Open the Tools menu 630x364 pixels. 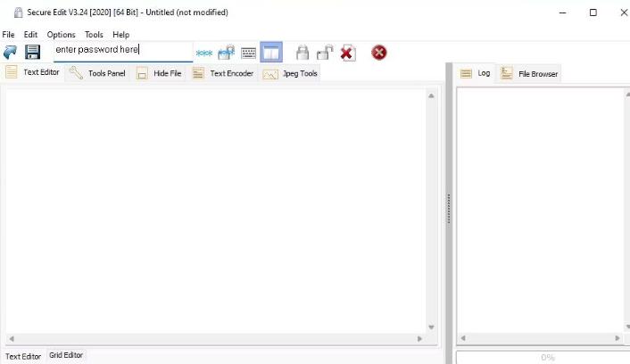[x=94, y=35]
